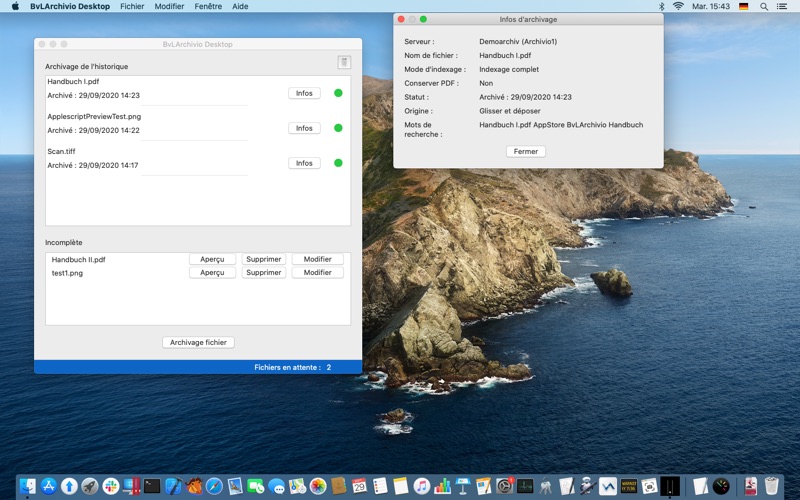Open the Aide menu

(240, 6)
